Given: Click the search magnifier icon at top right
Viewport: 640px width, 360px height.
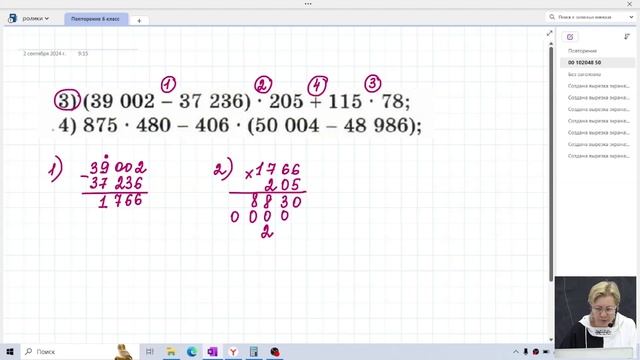Looking at the screenshot, I should click(552, 17).
